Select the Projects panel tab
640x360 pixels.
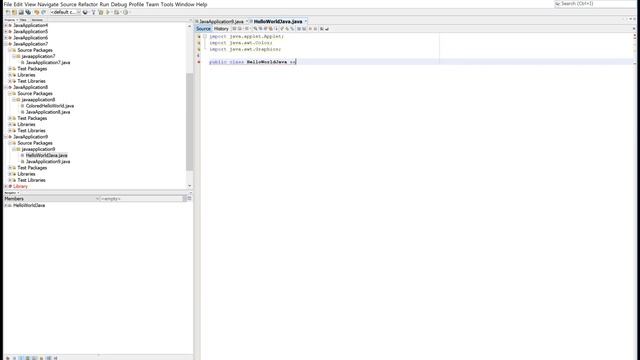[x=9, y=20]
